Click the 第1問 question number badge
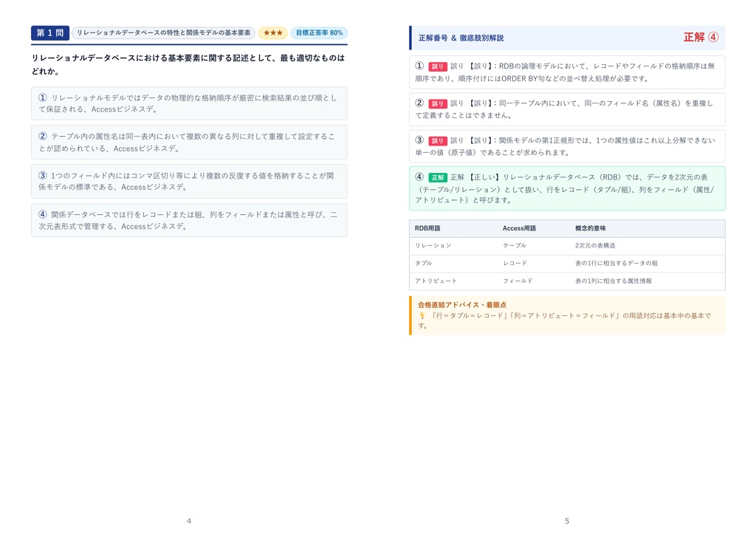 [x=50, y=33]
